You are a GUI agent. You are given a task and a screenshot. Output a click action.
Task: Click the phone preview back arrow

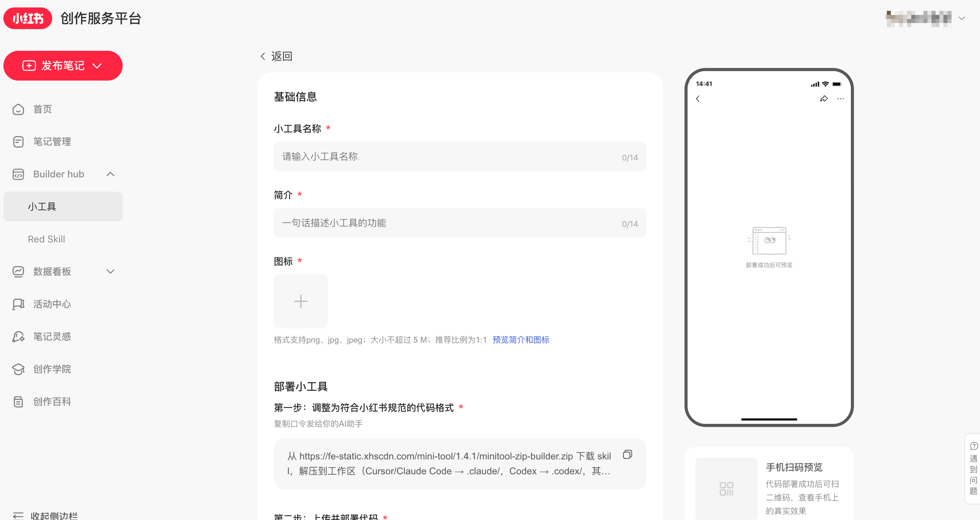(x=698, y=99)
